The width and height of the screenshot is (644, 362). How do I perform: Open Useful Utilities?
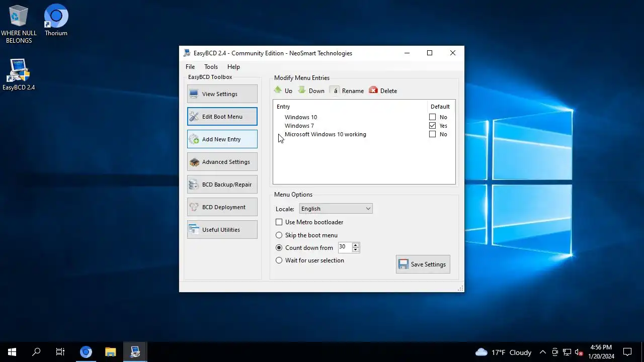[x=222, y=230]
